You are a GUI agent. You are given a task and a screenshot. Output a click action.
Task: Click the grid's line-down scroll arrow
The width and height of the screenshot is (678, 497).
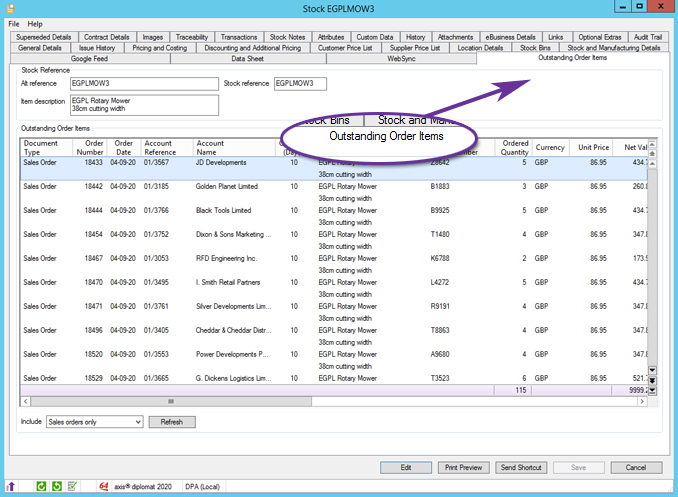pyautogui.click(x=652, y=370)
